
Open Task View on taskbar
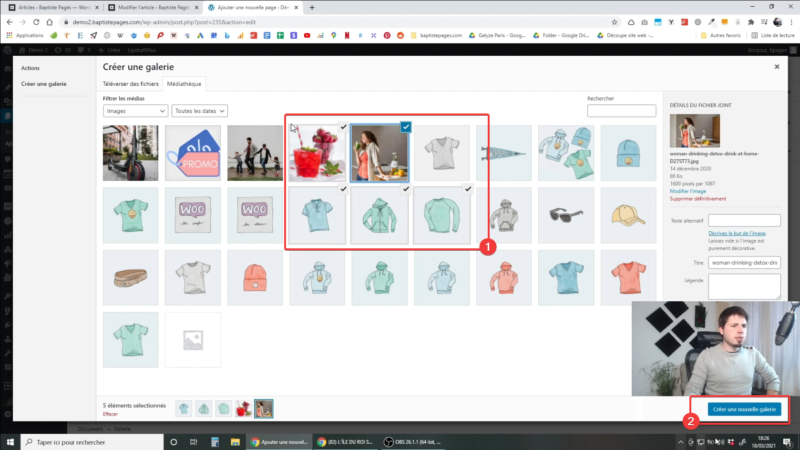193,442
